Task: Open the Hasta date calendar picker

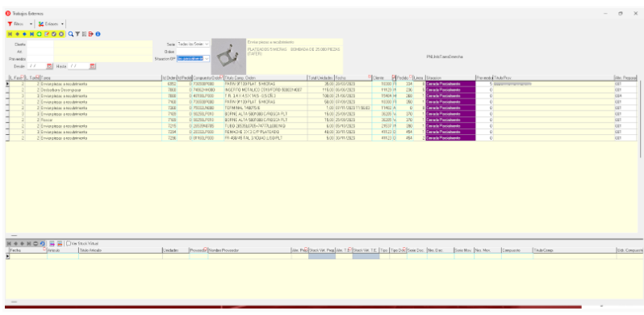Action: (x=93, y=66)
